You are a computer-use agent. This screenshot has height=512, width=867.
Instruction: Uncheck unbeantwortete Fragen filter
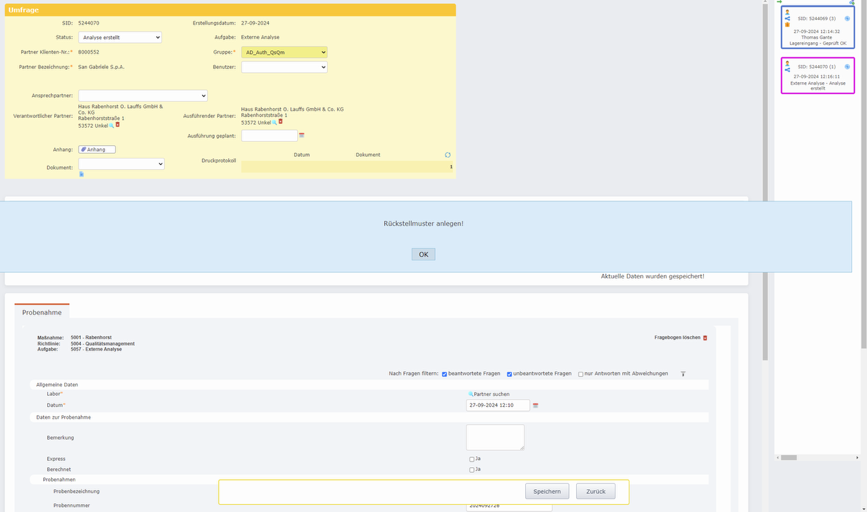coord(509,374)
